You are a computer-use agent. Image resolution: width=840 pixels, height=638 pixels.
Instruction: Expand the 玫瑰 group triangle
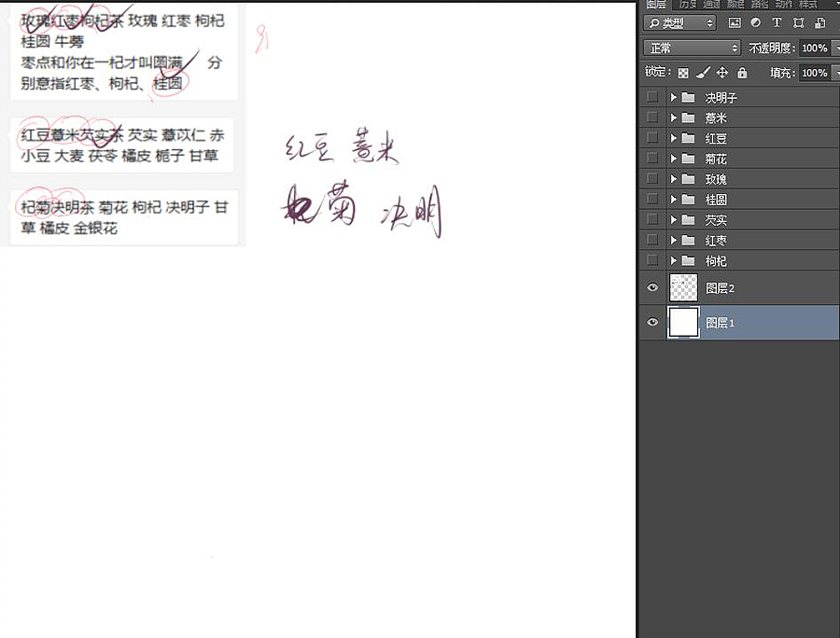pos(673,179)
